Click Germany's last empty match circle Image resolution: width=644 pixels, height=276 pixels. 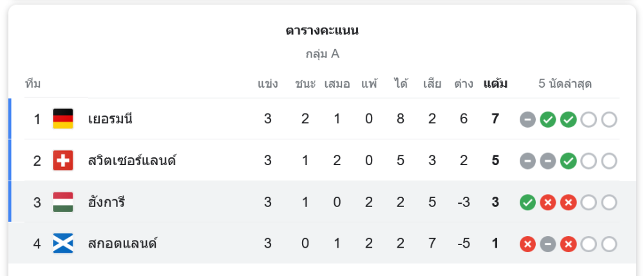[x=609, y=119]
